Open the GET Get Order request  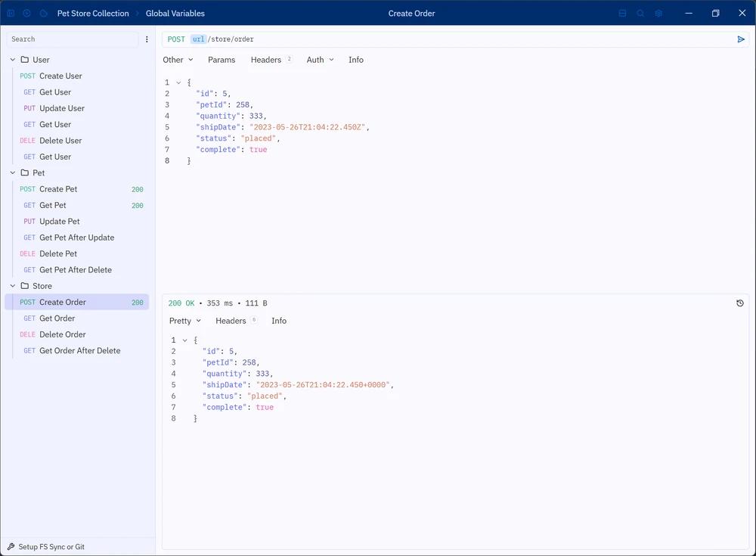[x=77, y=318]
